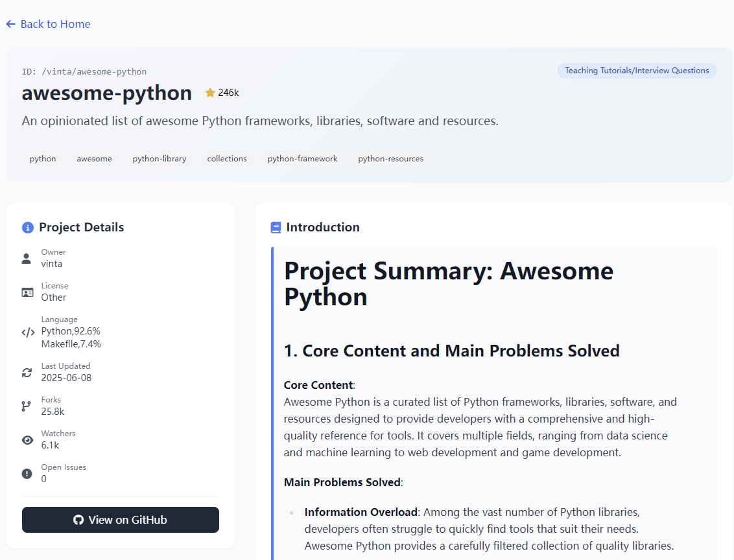Click the Introduction heading
Screen dimensions: 734x560
(x=323, y=227)
